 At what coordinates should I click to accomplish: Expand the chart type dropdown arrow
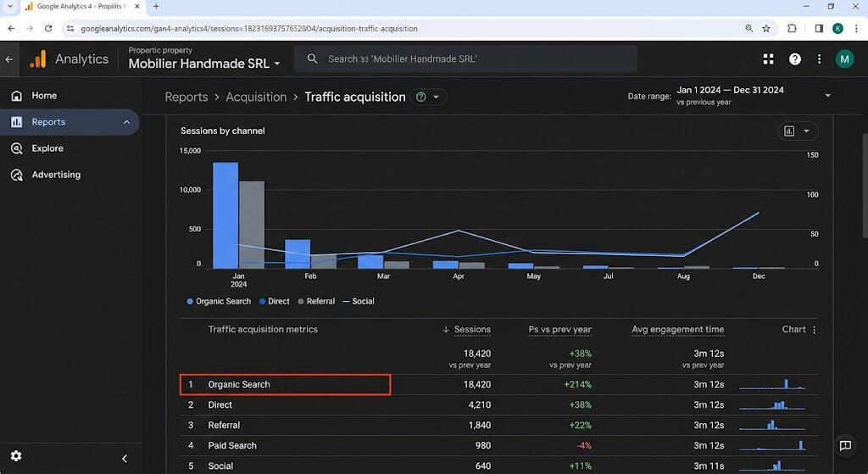click(x=807, y=131)
